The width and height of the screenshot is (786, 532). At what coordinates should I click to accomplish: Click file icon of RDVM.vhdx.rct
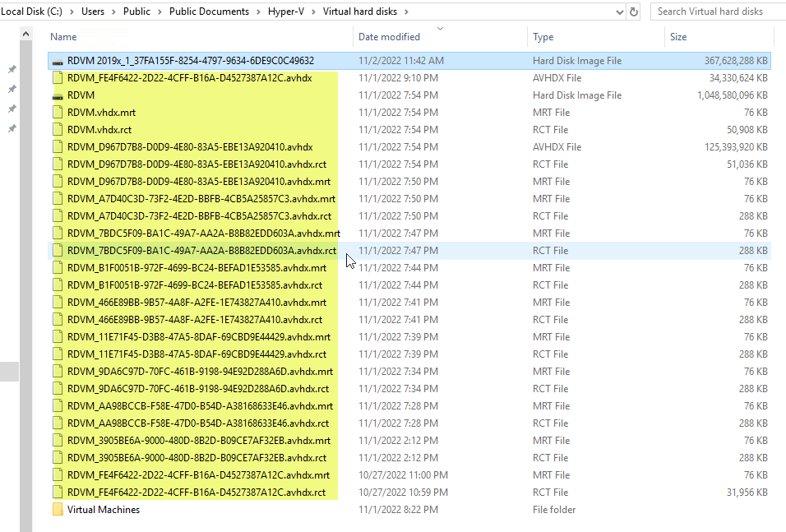pyautogui.click(x=58, y=130)
